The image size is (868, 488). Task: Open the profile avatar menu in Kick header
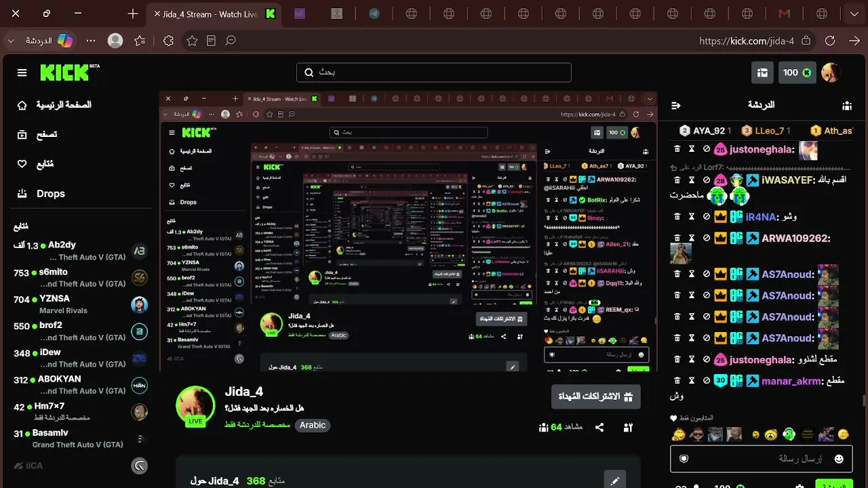point(831,73)
